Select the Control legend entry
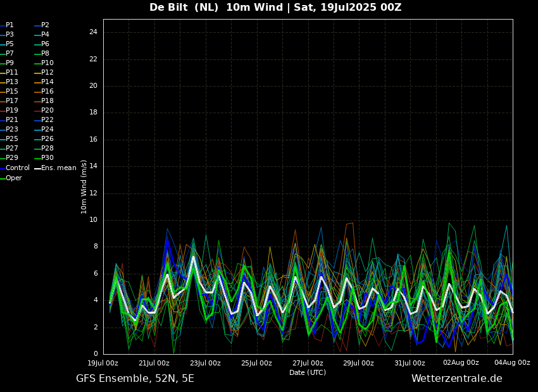 (18, 168)
